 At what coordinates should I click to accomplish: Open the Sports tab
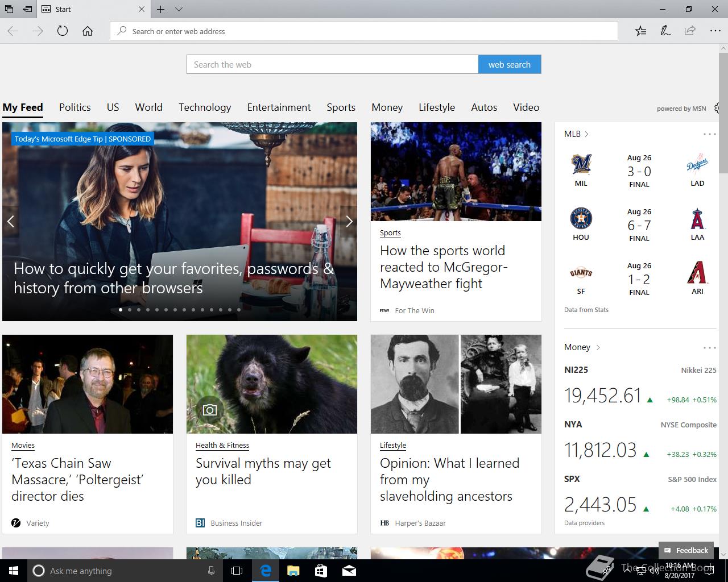coord(341,107)
